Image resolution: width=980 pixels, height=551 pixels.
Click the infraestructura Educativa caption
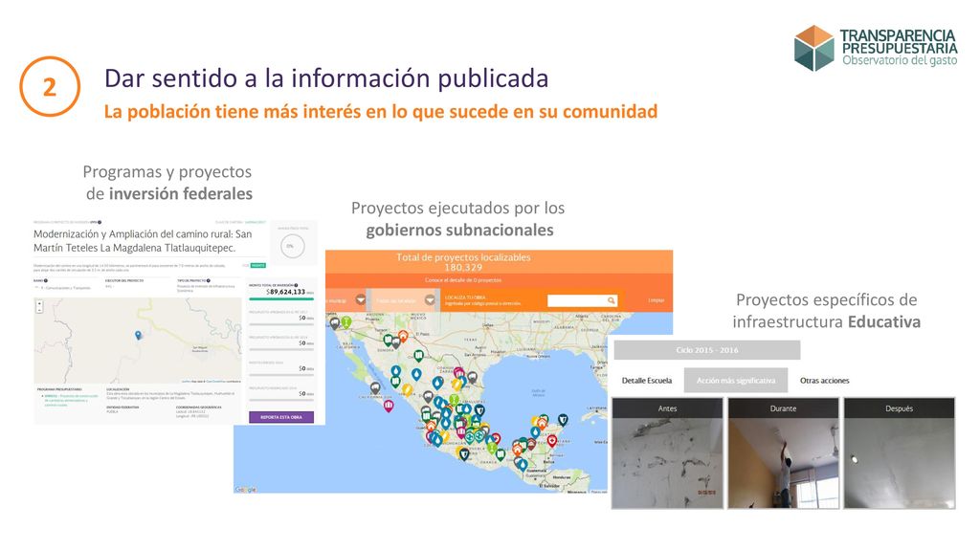pyautogui.click(x=826, y=321)
